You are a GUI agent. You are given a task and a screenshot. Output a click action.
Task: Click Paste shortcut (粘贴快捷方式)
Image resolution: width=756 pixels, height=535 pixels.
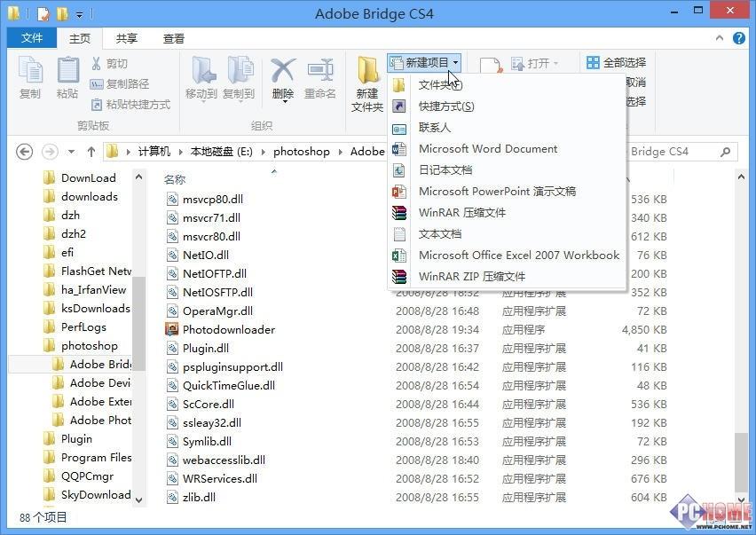(130, 104)
